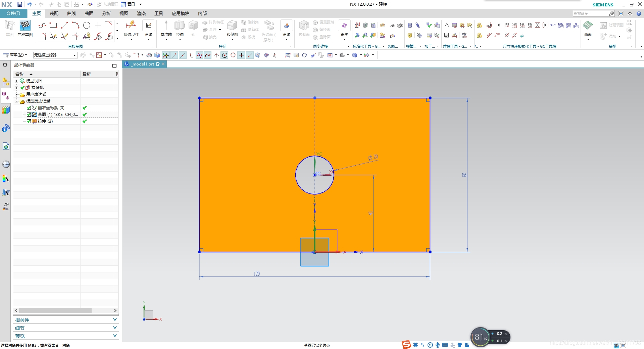Open the History clock sidebar icon
Viewport: 644px width, 349px height.
point(6,164)
